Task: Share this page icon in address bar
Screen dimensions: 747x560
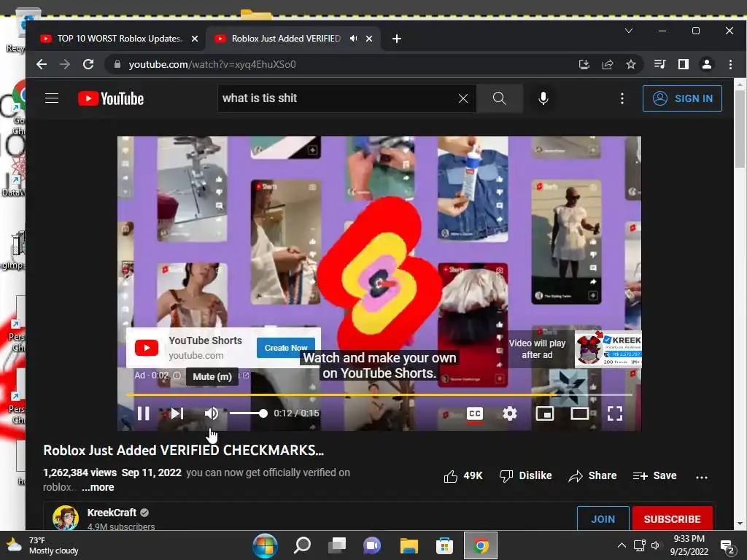Action: 608,64
